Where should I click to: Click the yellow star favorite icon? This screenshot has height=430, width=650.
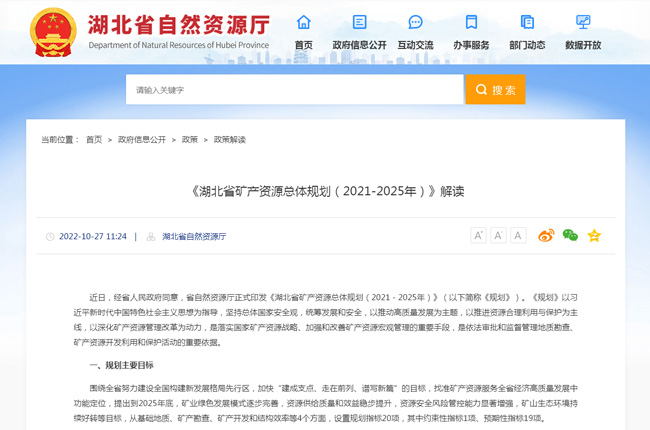click(x=594, y=236)
